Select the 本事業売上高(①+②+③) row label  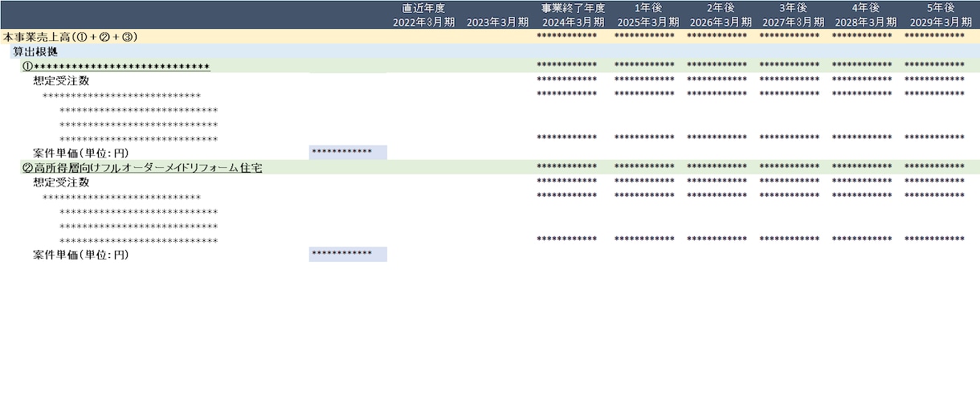[70, 37]
